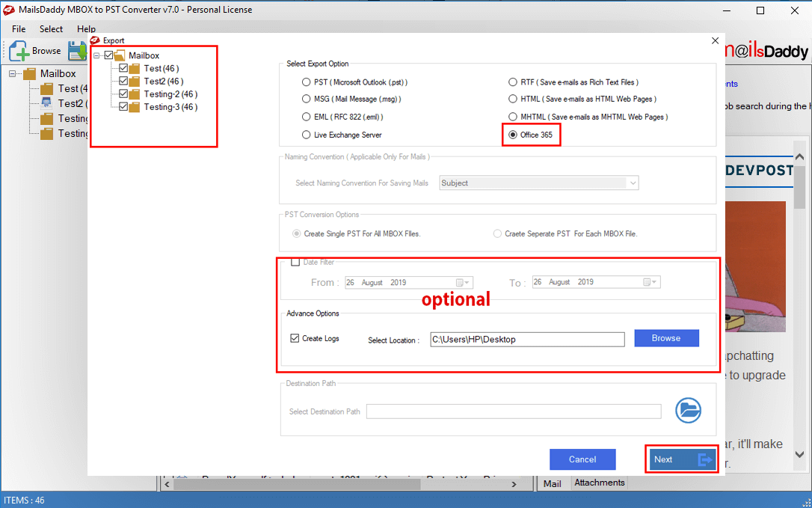
Task: Click the Cancel button
Action: pos(582,459)
